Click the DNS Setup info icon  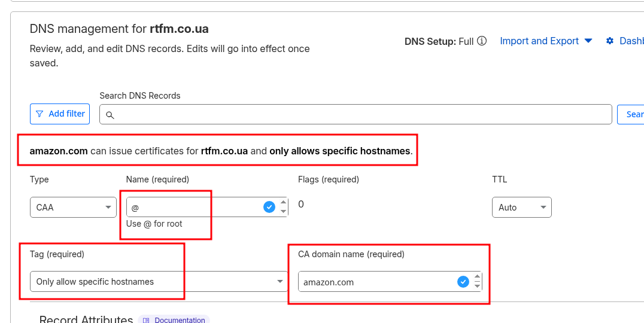(482, 41)
